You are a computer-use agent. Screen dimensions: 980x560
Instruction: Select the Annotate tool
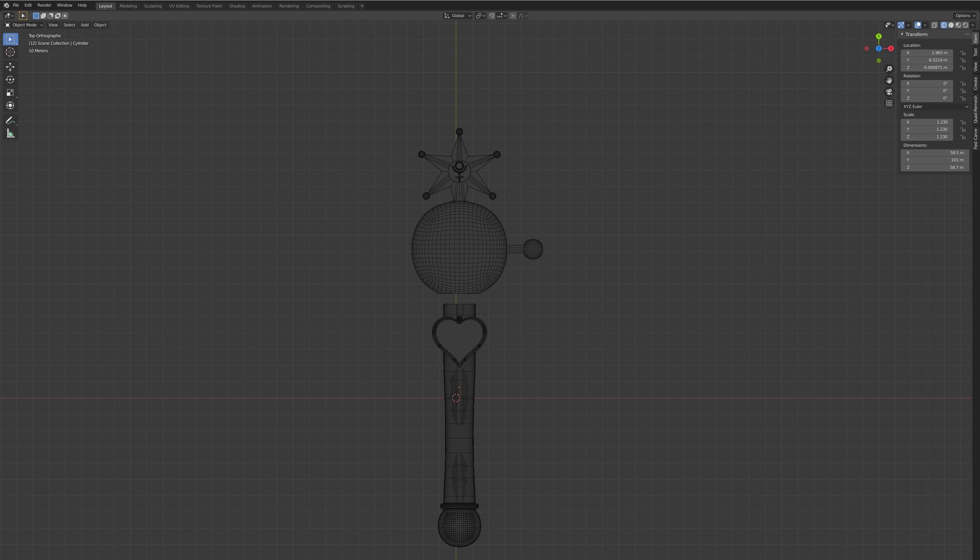10,120
